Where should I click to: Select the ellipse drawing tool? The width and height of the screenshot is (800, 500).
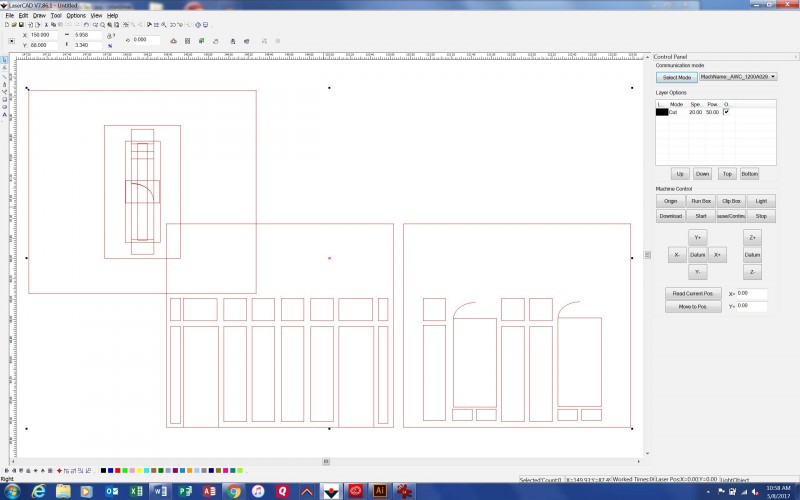coord(4,107)
